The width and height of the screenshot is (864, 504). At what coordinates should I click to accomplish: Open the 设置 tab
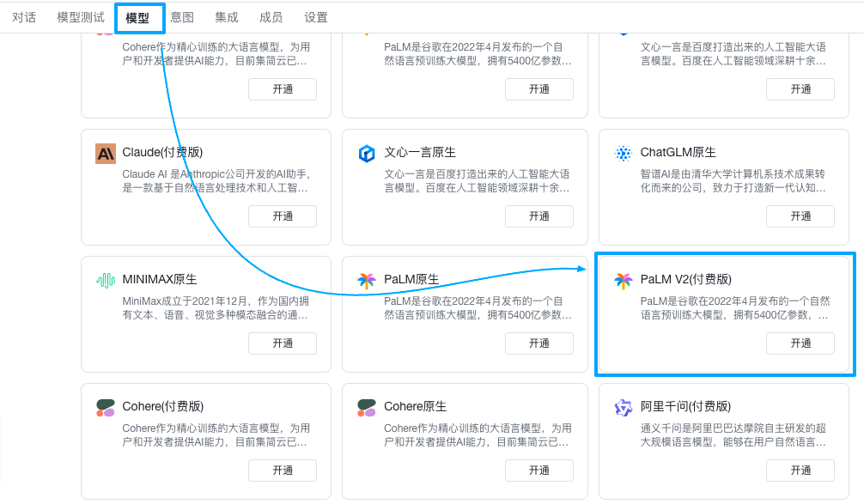tap(316, 18)
